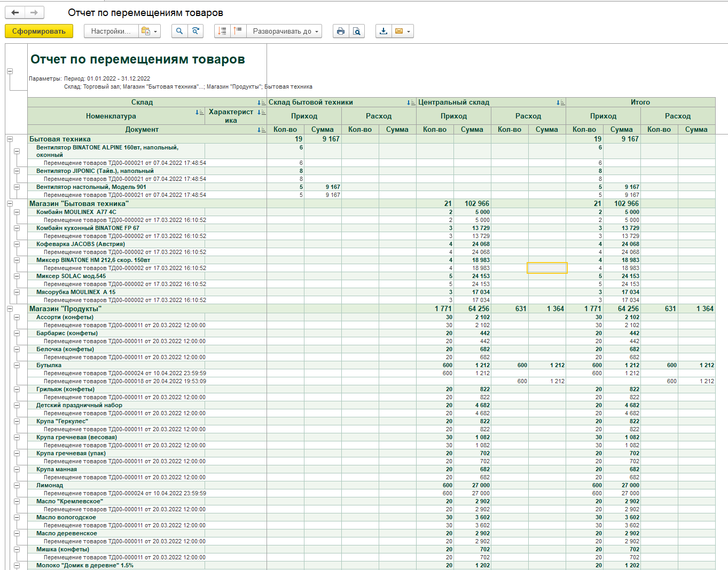
Task: Click the sort icon beside Склад бытовой техники
Action: [x=411, y=102]
